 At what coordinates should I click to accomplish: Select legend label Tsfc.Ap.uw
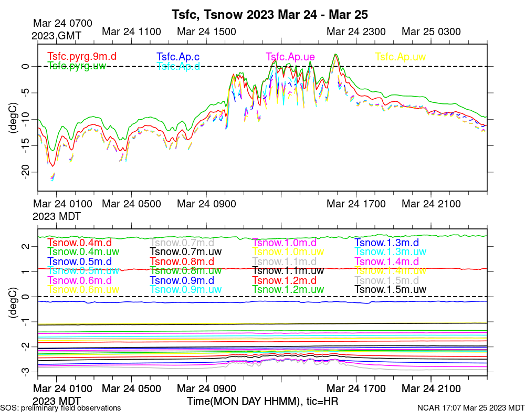(401, 57)
